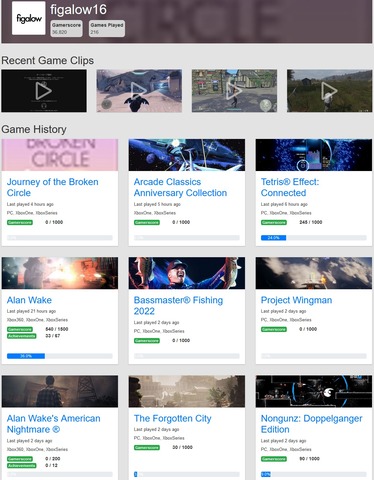Open The Forgotten City link
Screen dimensions: 374x480
tap(173, 418)
